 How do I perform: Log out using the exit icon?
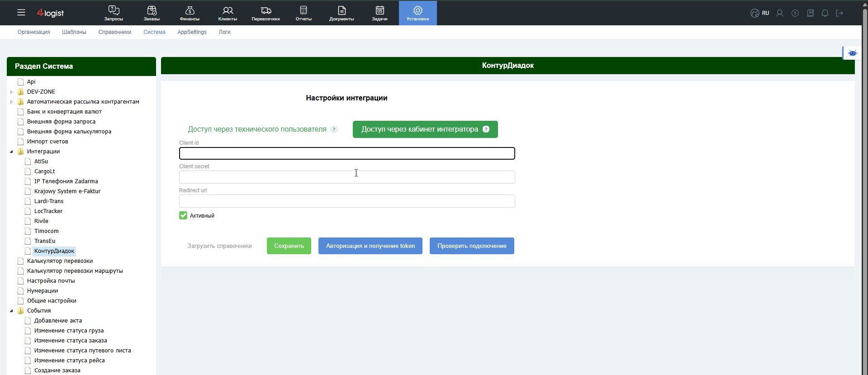pyautogui.click(x=840, y=13)
